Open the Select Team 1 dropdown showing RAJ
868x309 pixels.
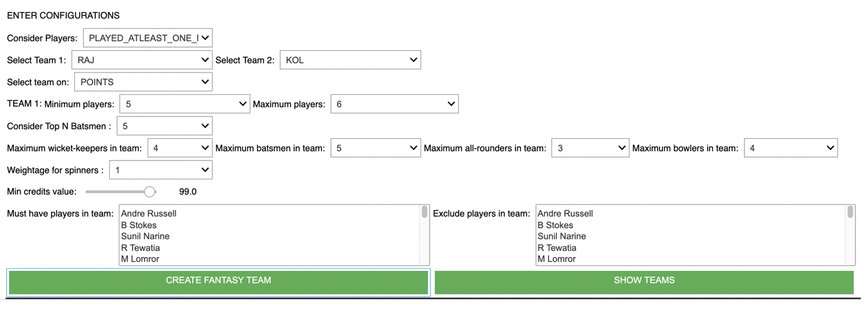142,60
